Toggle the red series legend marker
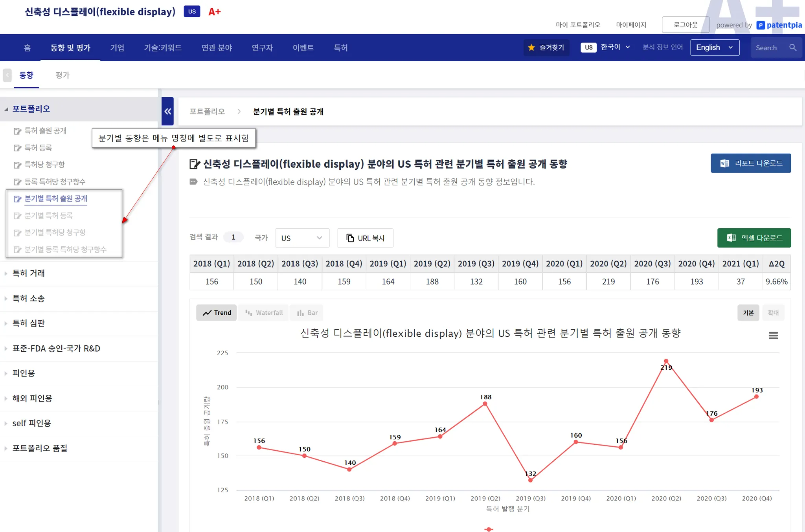The width and height of the screenshot is (805, 532). tap(489, 529)
